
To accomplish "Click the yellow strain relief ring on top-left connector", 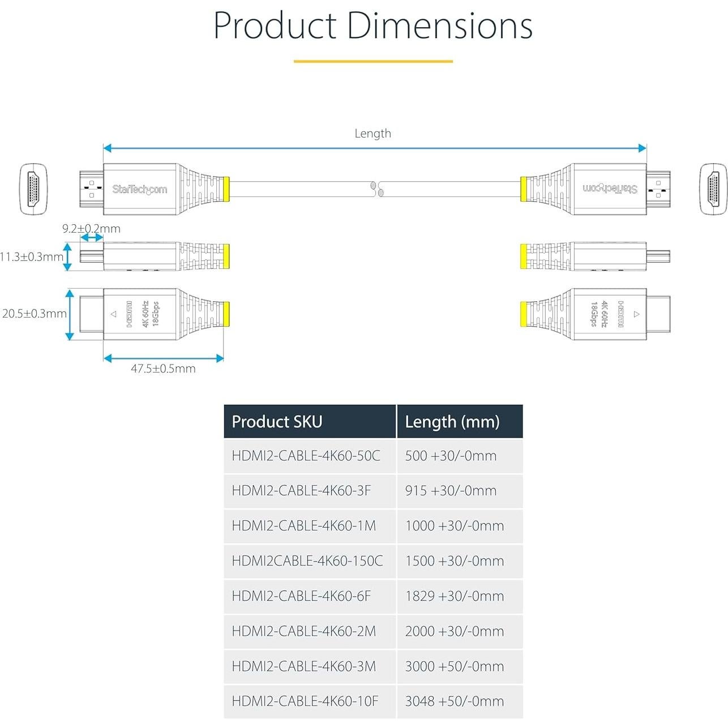I will (x=226, y=189).
